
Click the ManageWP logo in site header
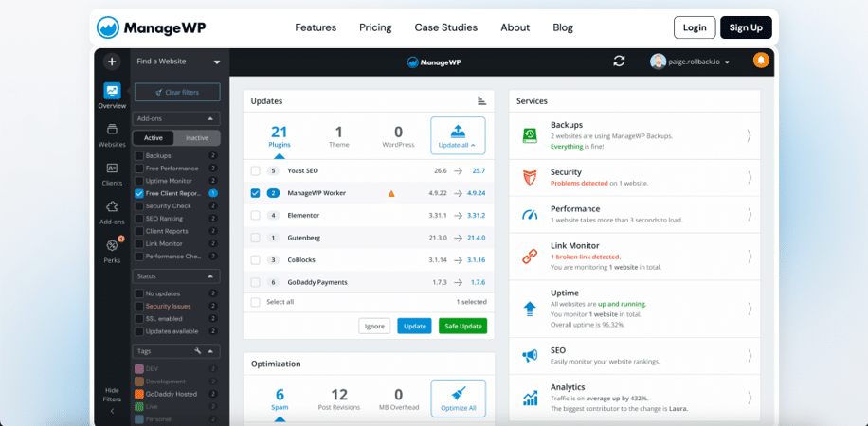(151, 27)
